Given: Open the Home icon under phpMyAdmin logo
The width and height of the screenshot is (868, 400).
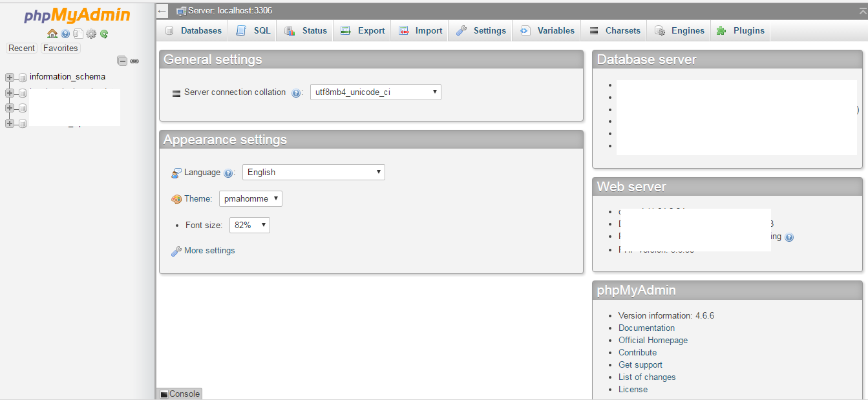Looking at the screenshot, I should (52, 34).
